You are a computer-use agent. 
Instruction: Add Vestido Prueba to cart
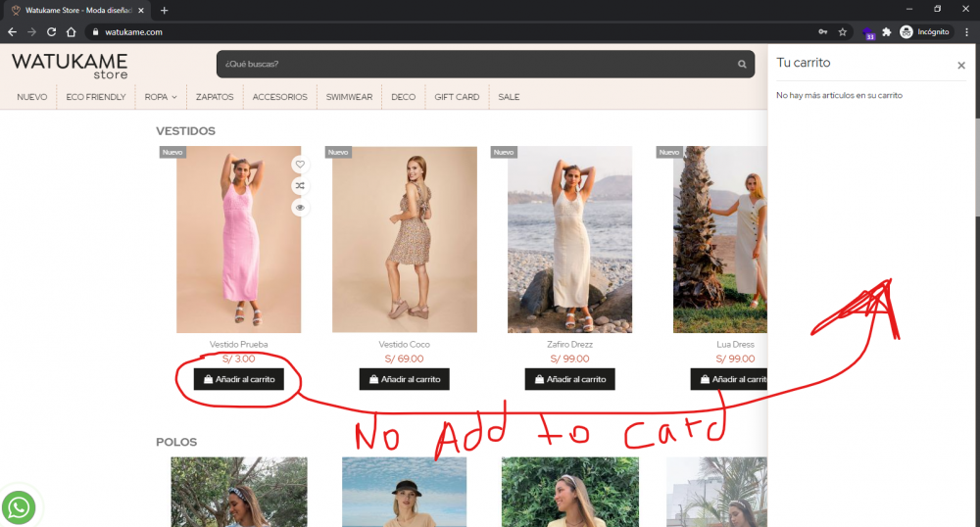pyautogui.click(x=239, y=379)
